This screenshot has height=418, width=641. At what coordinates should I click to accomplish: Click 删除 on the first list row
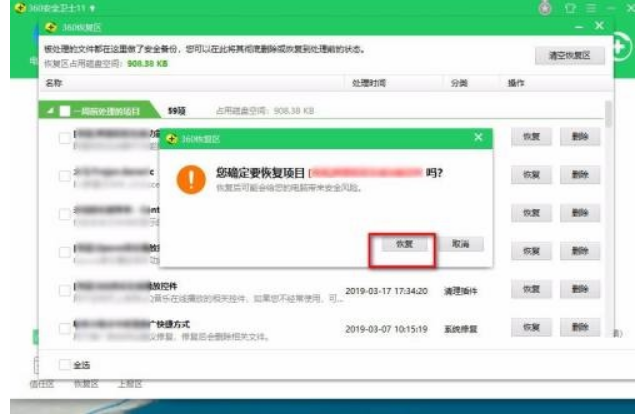pos(580,136)
